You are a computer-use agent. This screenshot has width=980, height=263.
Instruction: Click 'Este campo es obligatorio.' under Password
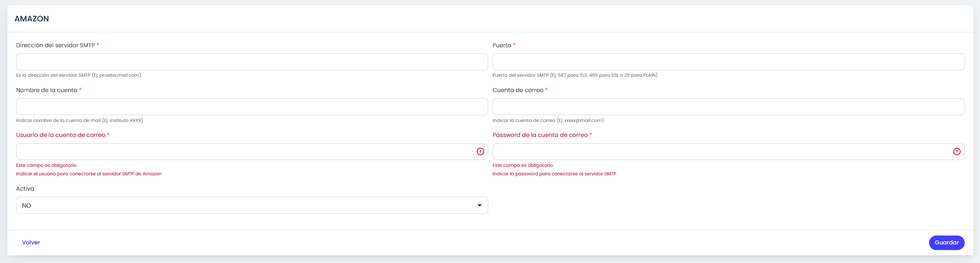click(523, 165)
